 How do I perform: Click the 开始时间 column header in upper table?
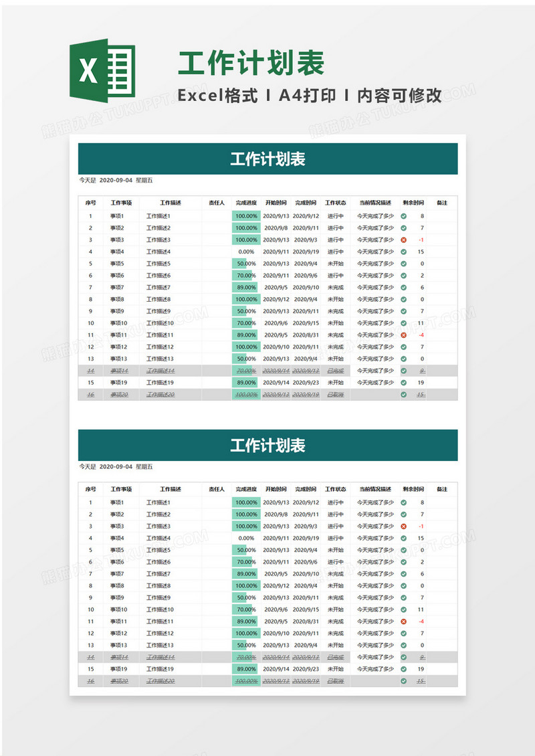coord(276,203)
